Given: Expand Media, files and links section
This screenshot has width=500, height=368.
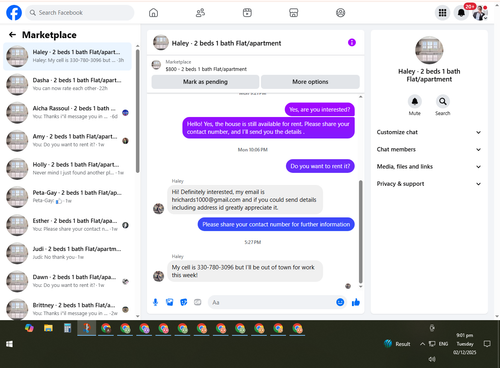Looking at the screenshot, I should 429,167.
